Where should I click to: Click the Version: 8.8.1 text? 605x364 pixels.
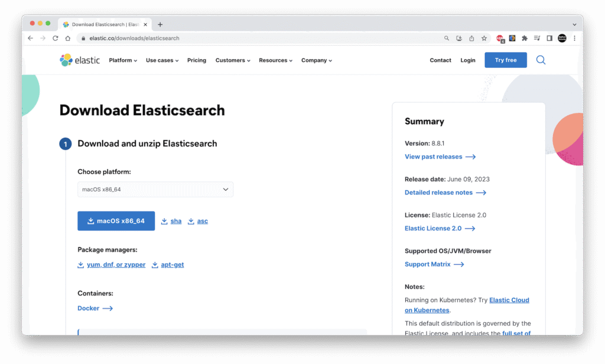click(x=424, y=143)
